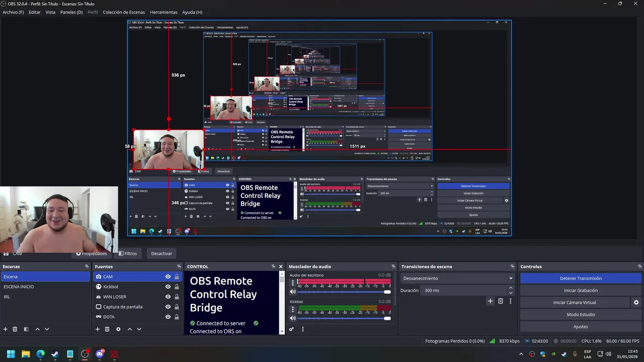Viewport: 644px width, 362px height.
Task: Open Filtros for selected source
Action: pyautogui.click(x=128, y=253)
